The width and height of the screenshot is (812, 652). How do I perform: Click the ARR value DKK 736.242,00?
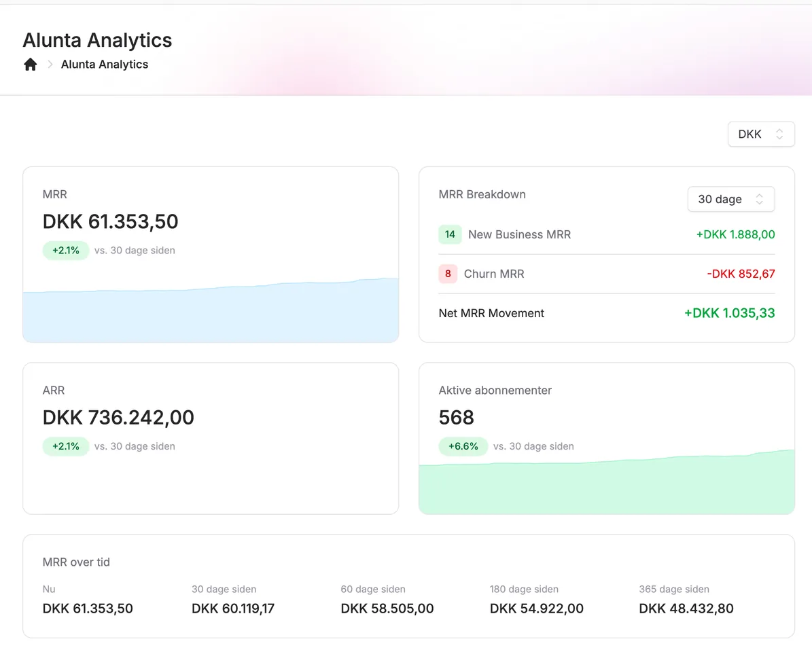[x=118, y=417]
